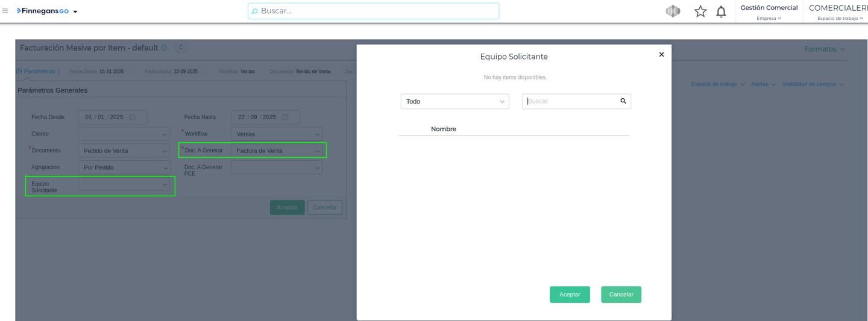Open Agrupacion Por Pedido dropdown
This screenshot has width=868, height=321.
124,167
